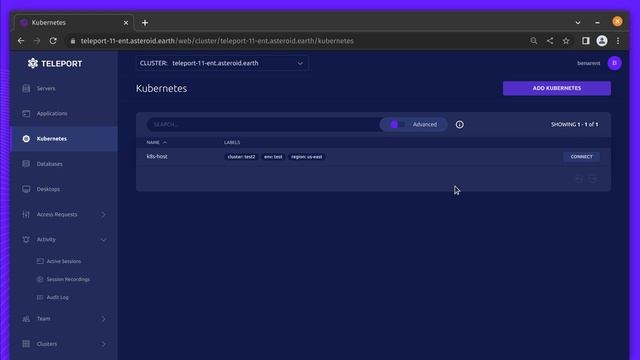Go back in the browser
This screenshot has height=360, width=640.
coord(21,41)
